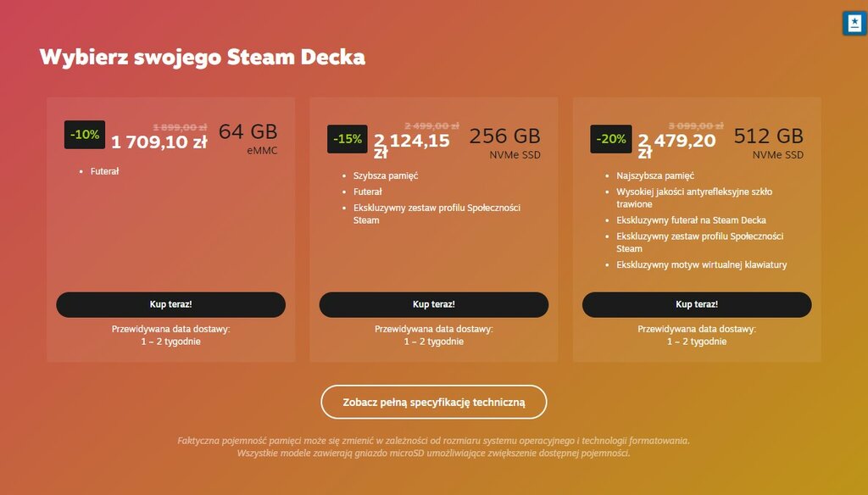This screenshot has width=868, height=495.
Task: Buy the 512 GB NVMe SSD model
Action: (697, 304)
